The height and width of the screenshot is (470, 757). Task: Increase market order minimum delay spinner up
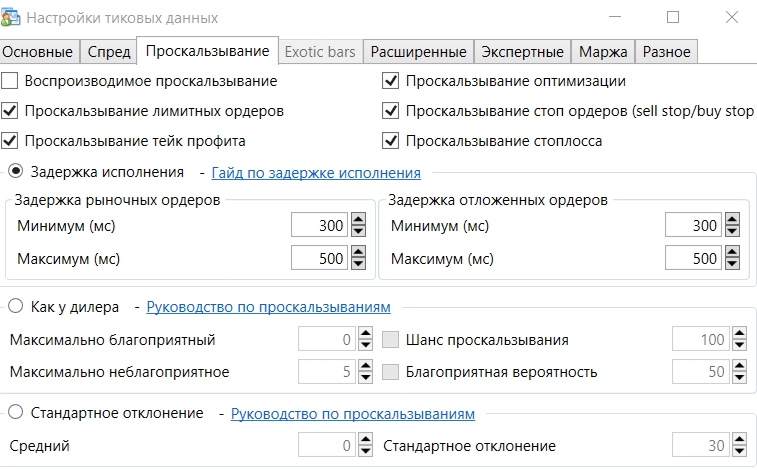358,220
